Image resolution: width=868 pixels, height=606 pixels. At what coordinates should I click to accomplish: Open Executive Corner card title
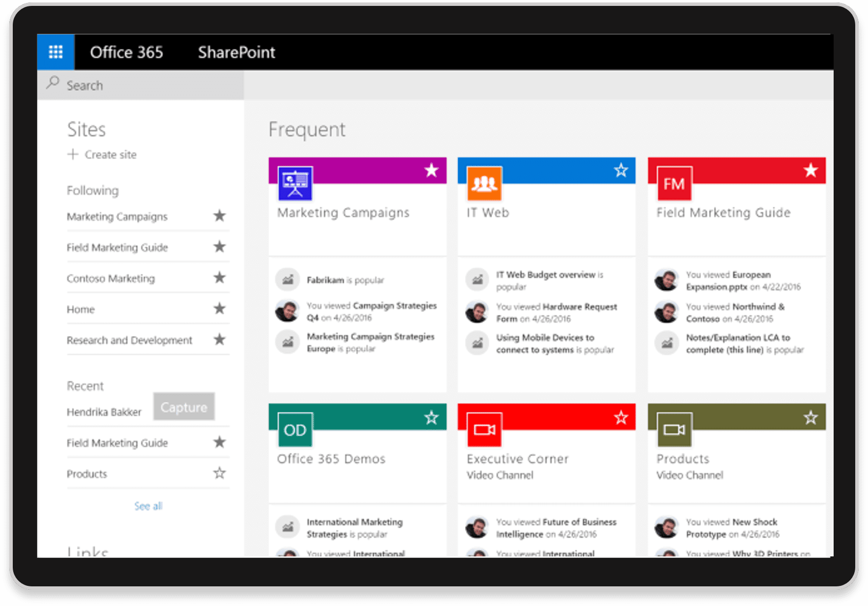click(x=517, y=459)
